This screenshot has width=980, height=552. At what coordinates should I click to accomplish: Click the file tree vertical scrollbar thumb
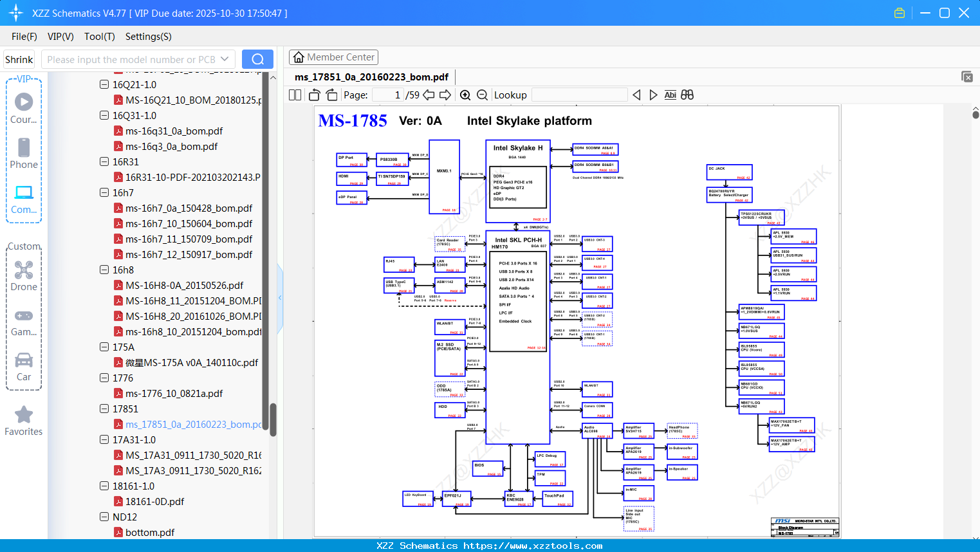pyautogui.click(x=273, y=419)
